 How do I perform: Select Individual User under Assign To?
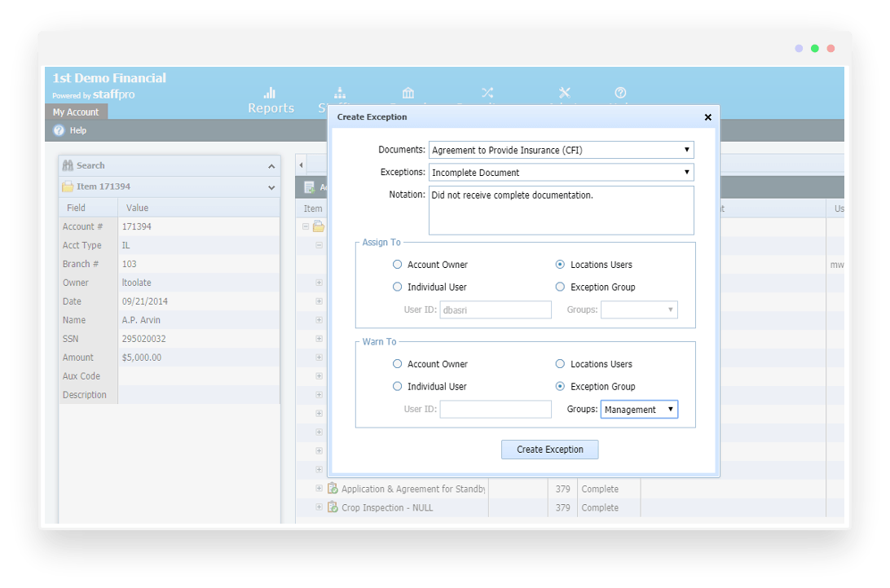click(x=398, y=287)
